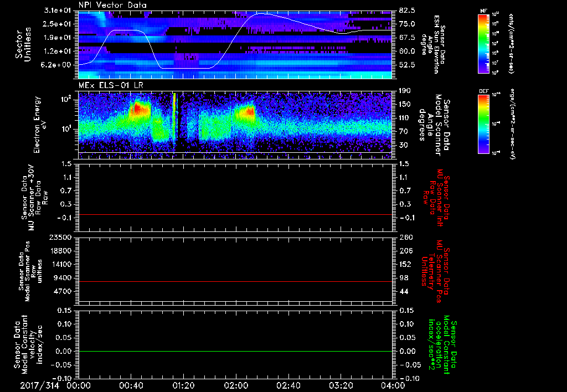Image resolution: width=567 pixels, height=392 pixels.
Task: Click the '206' telemetry axis tick
Action: [x=405, y=251]
